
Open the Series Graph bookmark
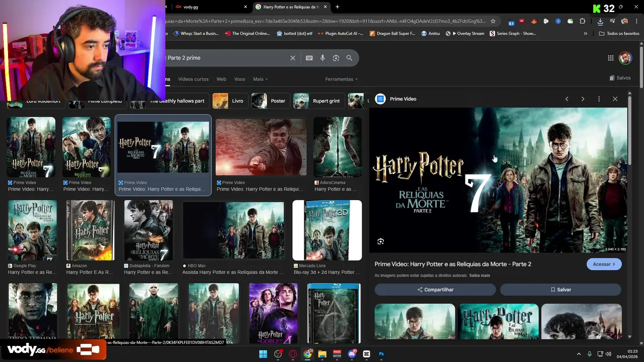(x=513, y=34)
